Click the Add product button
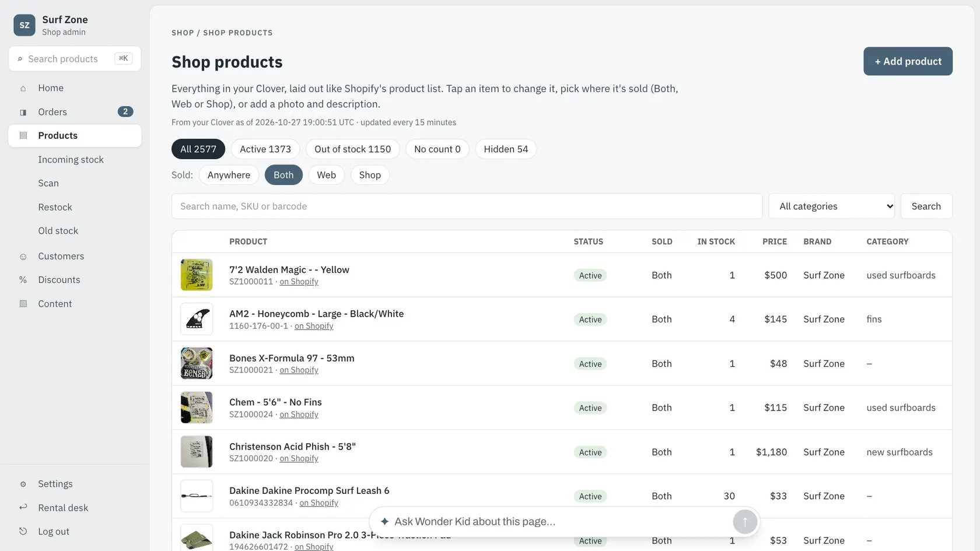Screen dimensions: 980x551 pos(908,61)
